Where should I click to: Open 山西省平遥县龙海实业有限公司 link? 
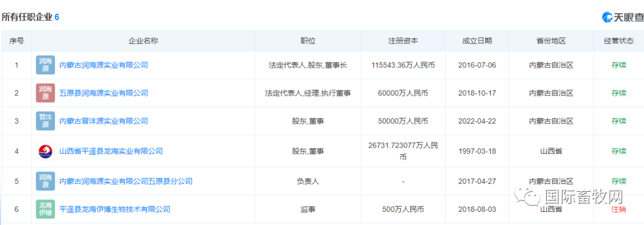(x=112, y=151)
